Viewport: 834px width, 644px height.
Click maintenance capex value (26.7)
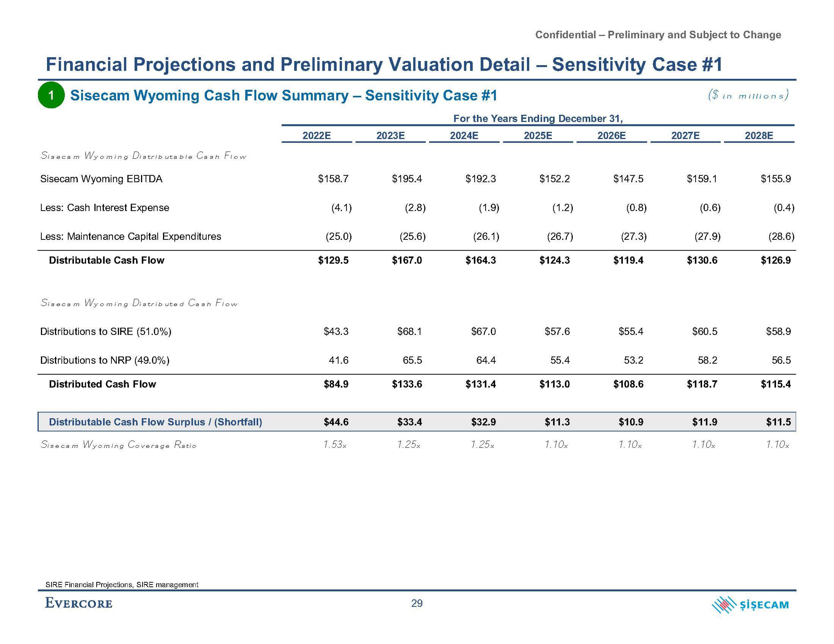(x=560, y=237)
